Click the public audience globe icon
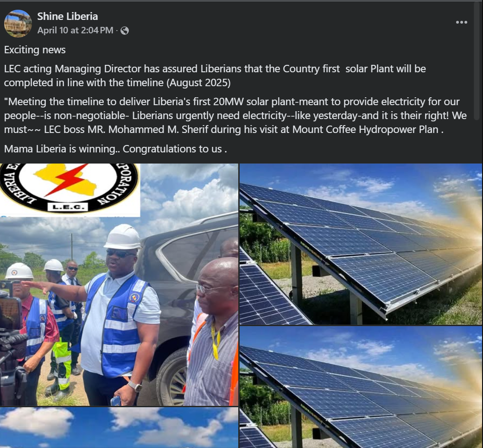Screen dimensions: 483x448 pos(124,31)
